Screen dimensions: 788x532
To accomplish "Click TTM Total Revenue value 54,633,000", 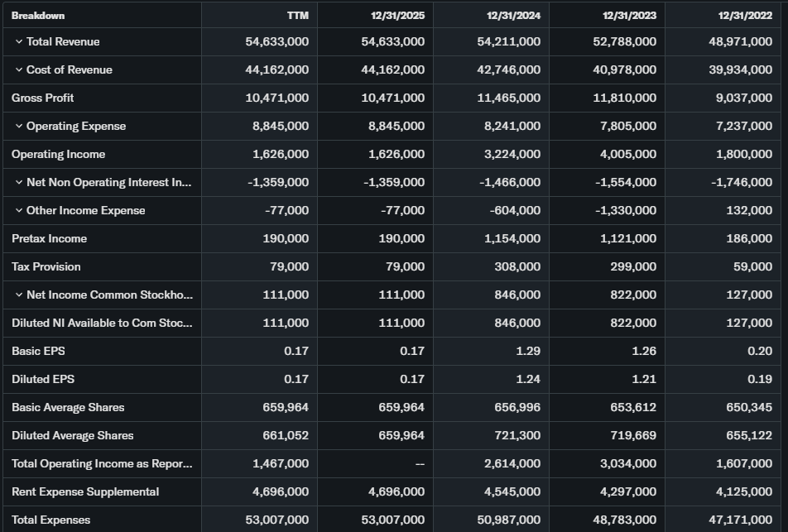I will [277, 41].
